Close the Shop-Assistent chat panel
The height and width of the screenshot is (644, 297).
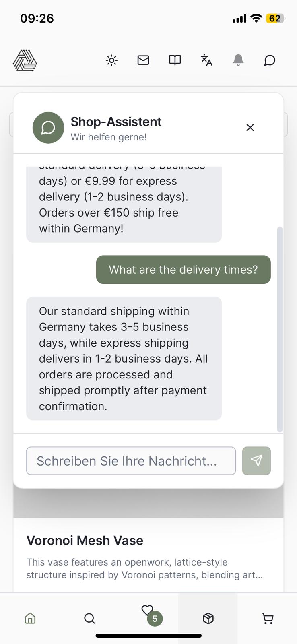(x=250, y=128)
